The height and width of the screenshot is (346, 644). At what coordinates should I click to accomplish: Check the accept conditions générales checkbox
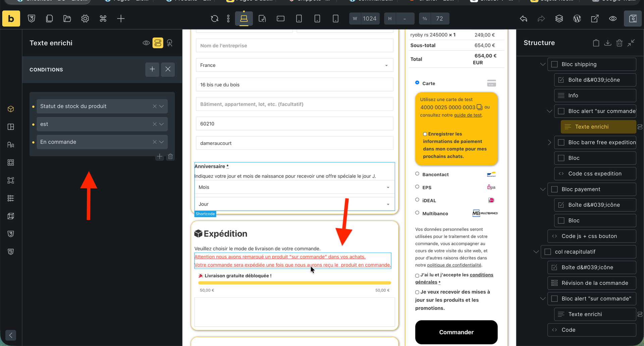tap(417, 276)
